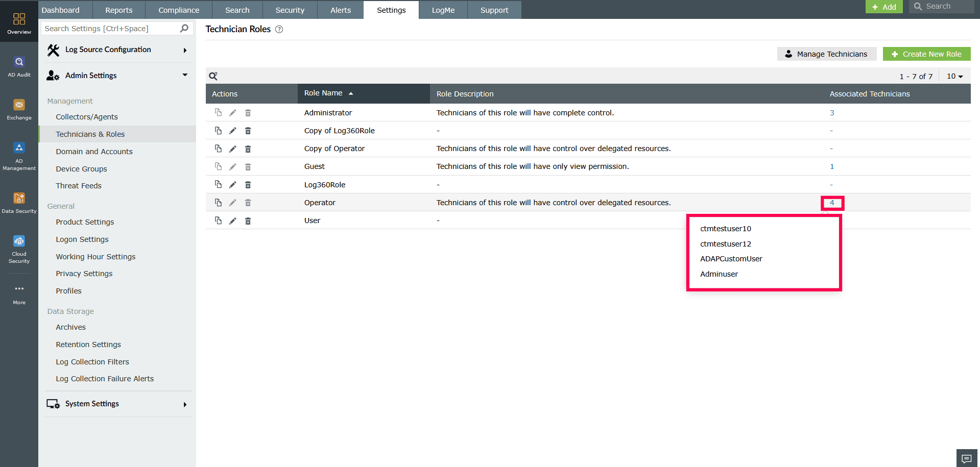Open the Data Security module
Viewport: 980px width, 467px height.
pyautogui.click(x=19, y=201)
